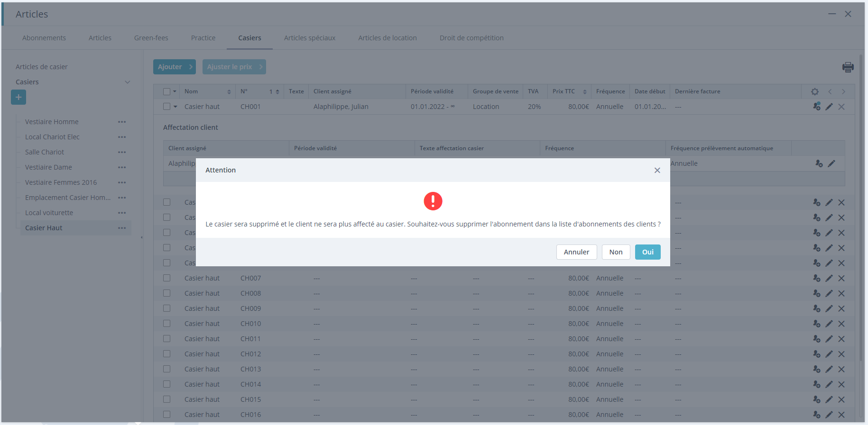Delete CH001 with the X icon
The height and width of the screenshot is (425, 868).
click(841, 107)
